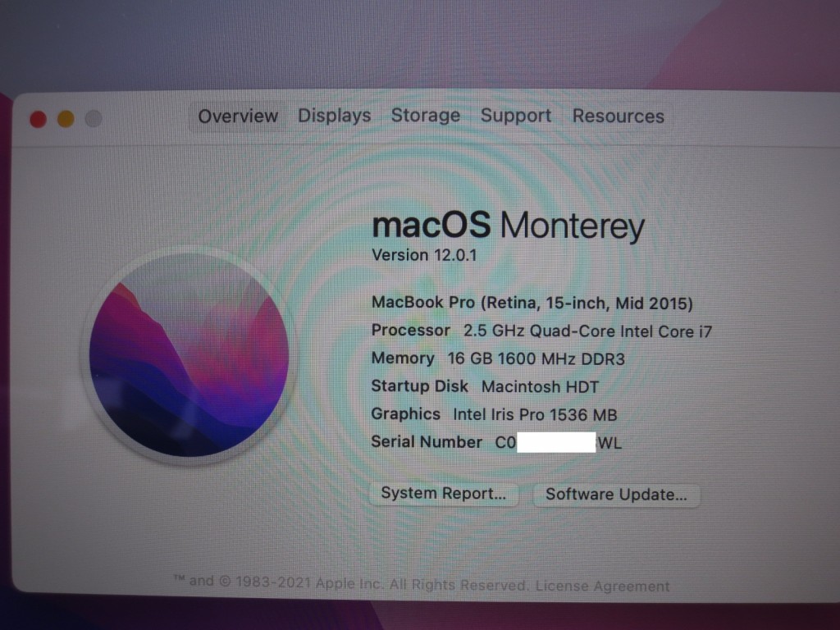Click the Memory 16 GB line

(498, 358)
